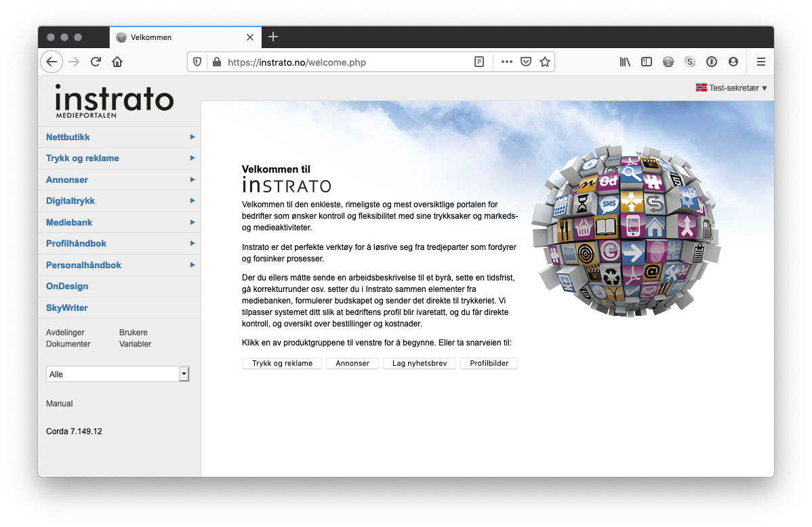
Task: Open reader view icon in the address bar
Action: 479,62
